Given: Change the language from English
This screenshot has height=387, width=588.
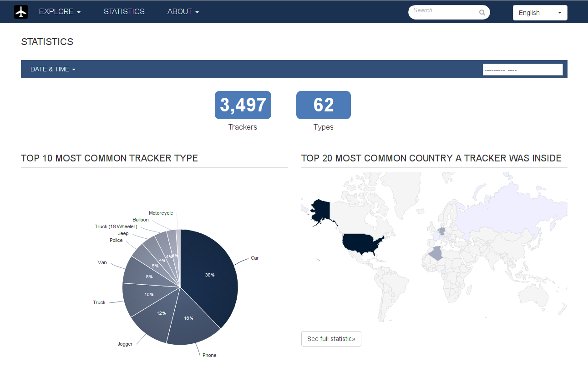Looking at the screenshot, I should coord(540,13).
